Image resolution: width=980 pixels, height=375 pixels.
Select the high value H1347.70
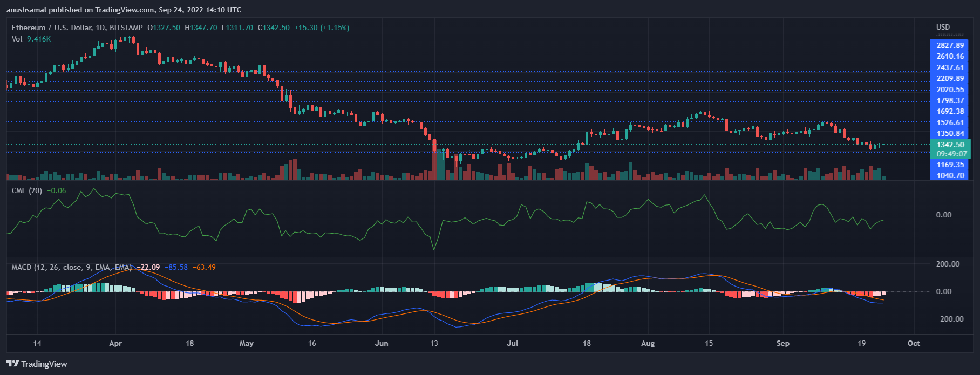(x=201, y=28)
